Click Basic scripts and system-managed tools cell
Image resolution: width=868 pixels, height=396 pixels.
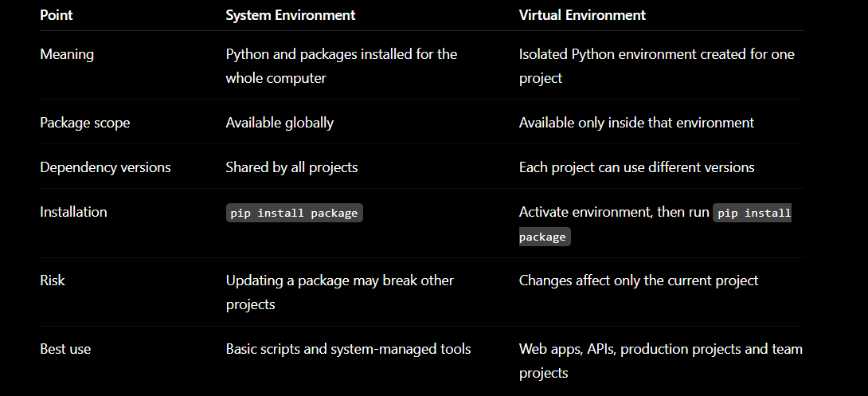[348, 349]
